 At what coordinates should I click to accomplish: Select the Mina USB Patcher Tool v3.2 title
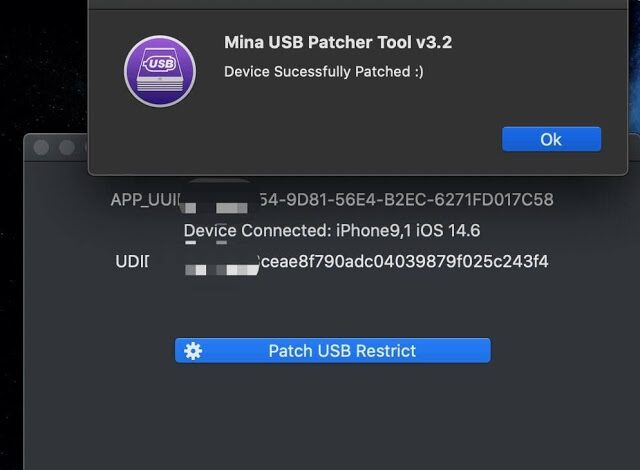click(x=338, y=42)
